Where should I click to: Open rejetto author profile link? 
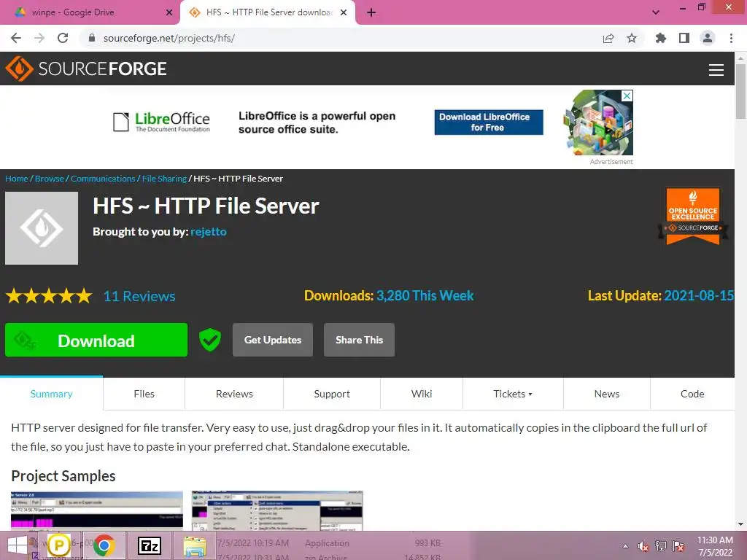pyautogui.click(x=209, y=232)
